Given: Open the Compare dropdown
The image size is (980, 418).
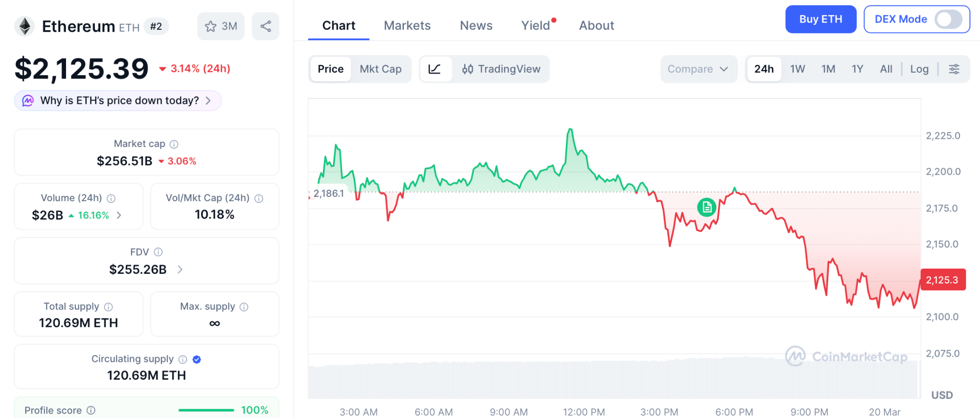Looking at the screenshot, I should [x=698, y=69].
